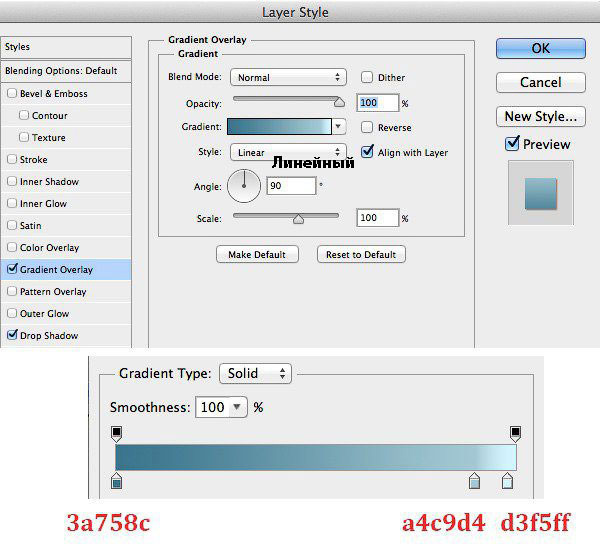600x554 pixels.
Task: Enable the Stroke checkbox
Action: (x=12, y=159)
